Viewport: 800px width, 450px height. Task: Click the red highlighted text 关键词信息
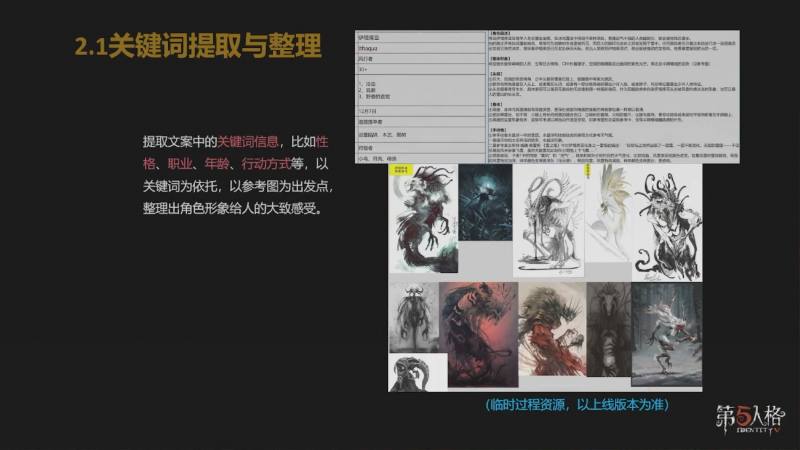[x=248, y=142]
